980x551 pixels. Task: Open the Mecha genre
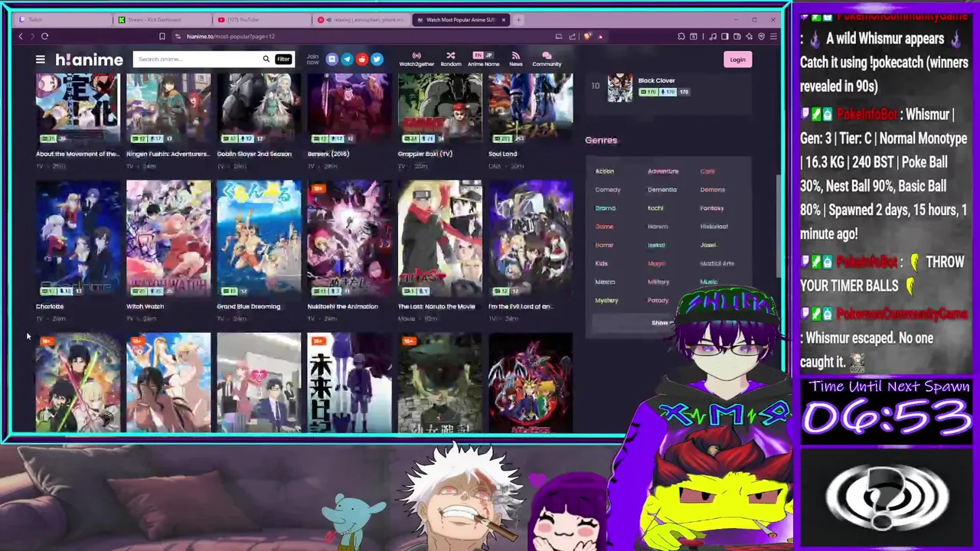tap(605, 282)
